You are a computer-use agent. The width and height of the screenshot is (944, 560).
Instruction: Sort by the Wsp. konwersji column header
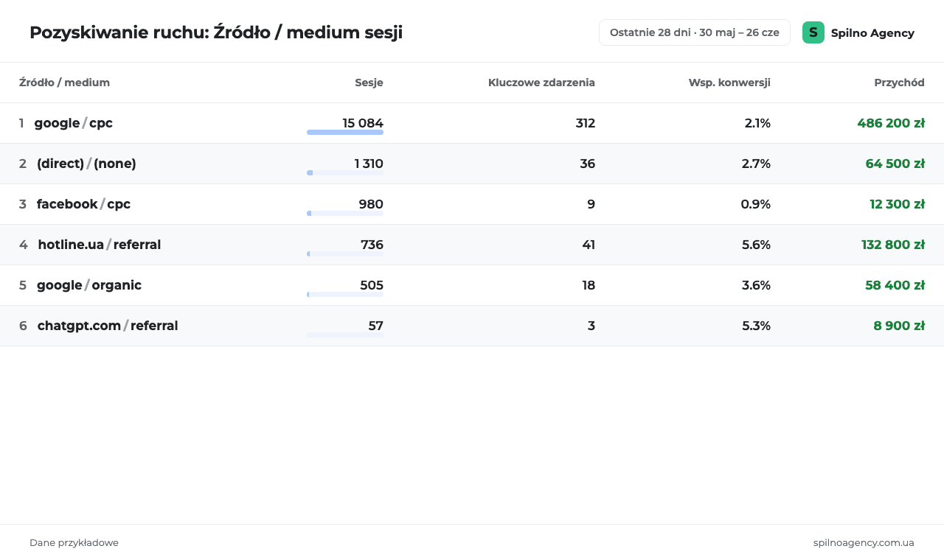tap(729, 83)
